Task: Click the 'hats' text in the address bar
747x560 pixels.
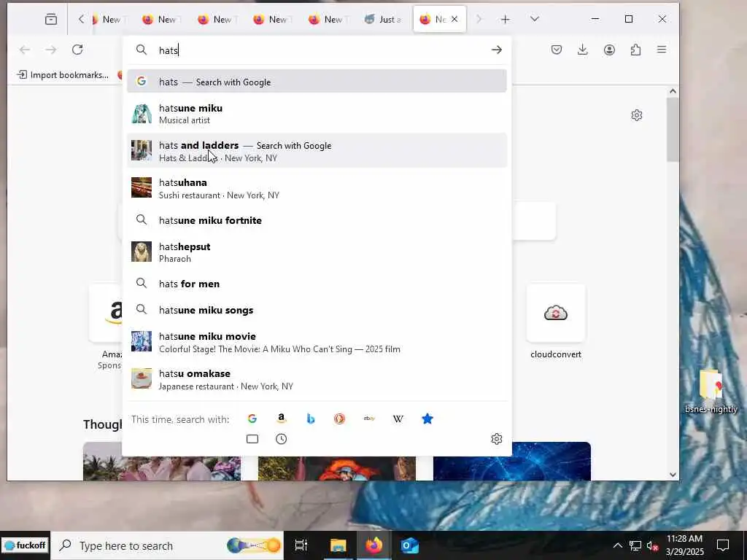Action: pyautogui.click(x=169, y=50)
